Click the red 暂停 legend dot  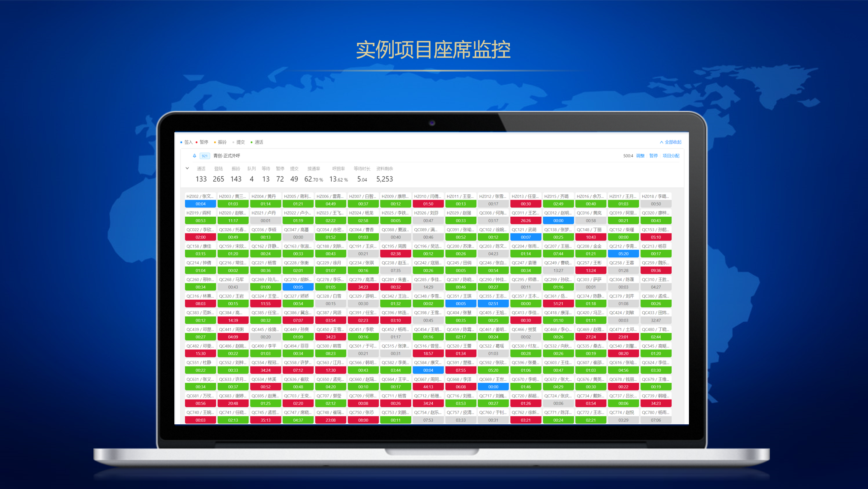(x=197, y=142)
